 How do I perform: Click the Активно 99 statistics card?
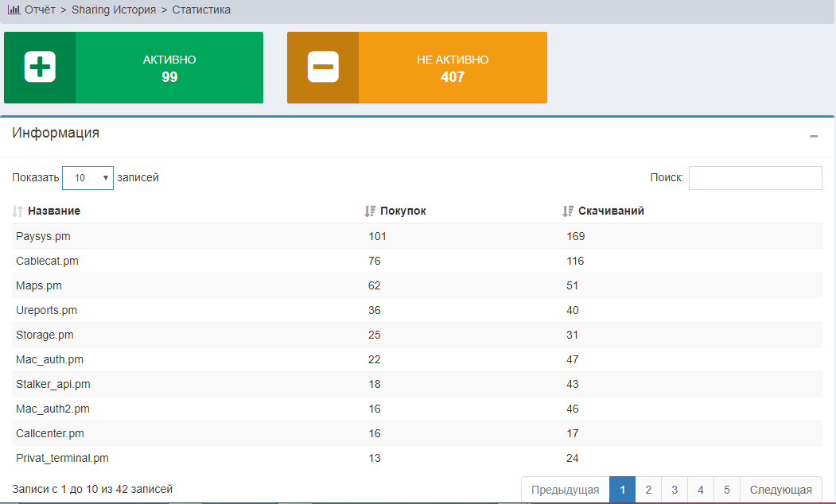tap(169, 68)
